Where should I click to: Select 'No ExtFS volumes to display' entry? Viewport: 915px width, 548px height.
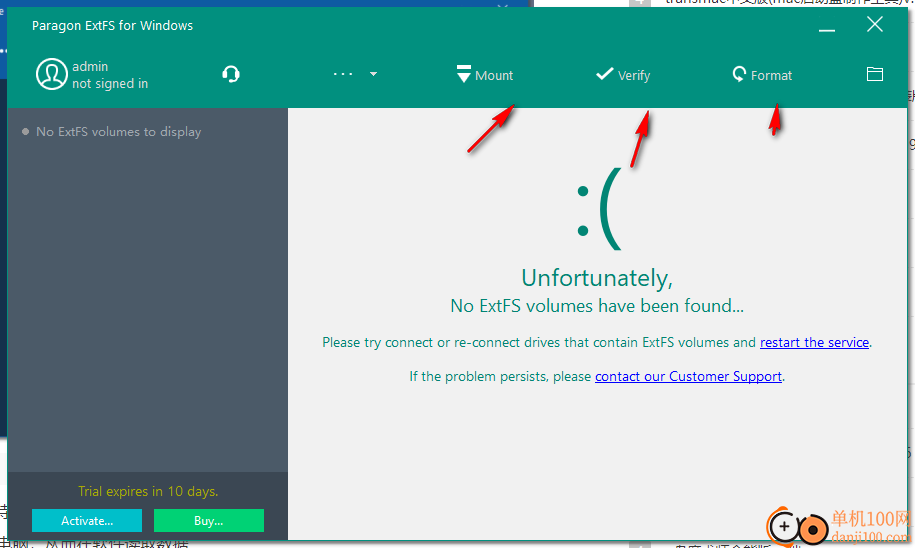pos(118,132)
